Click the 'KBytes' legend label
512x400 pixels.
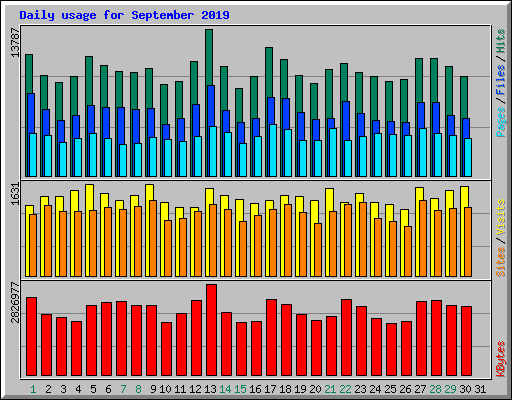click(501, 359)
